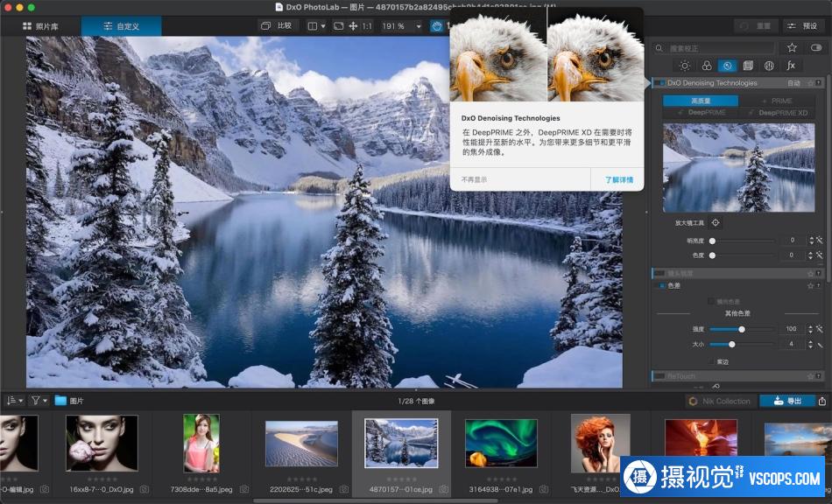Screen dimensions: 832x504
Task: Click the 强度 slider handle
Action: tap(741, 329)
